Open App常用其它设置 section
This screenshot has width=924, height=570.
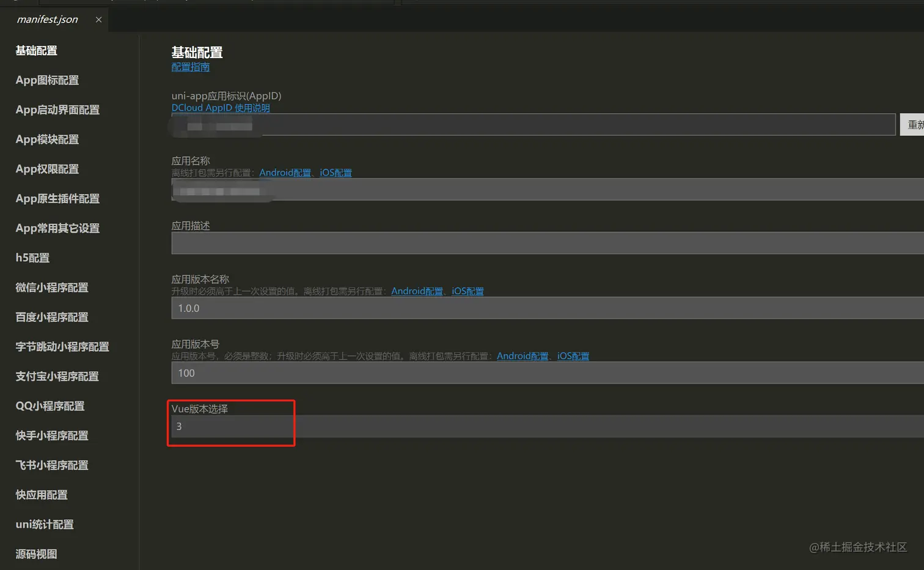pos(57,228)
